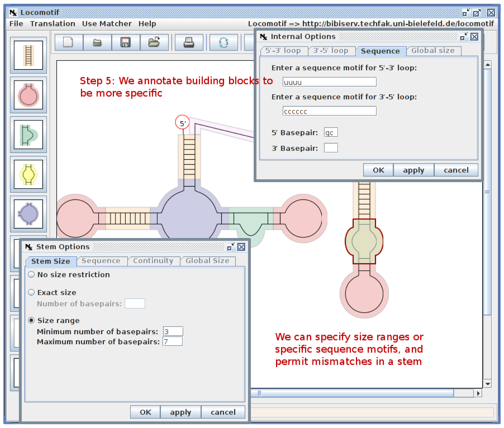Open the Translation menu
This screenshot has width=504, height=428.
coord(53,24)
